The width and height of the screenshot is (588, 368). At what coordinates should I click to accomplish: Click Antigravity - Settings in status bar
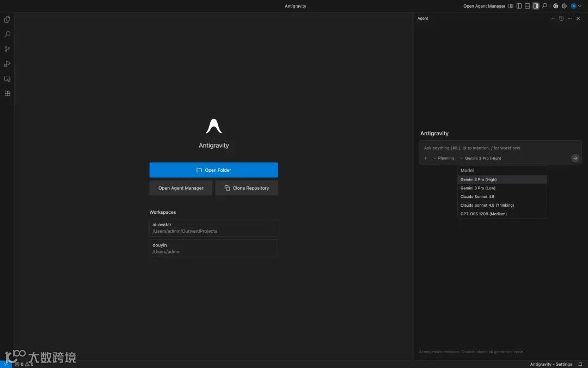551,364
